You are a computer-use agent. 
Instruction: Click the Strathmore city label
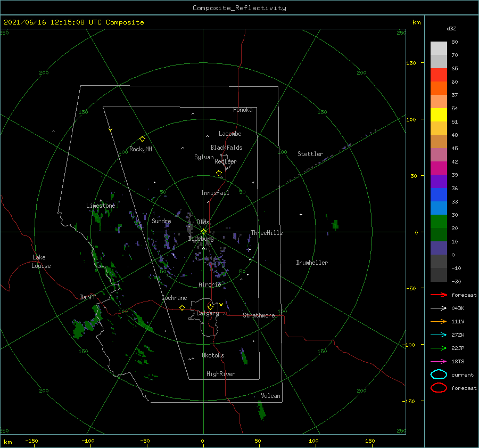259,315
